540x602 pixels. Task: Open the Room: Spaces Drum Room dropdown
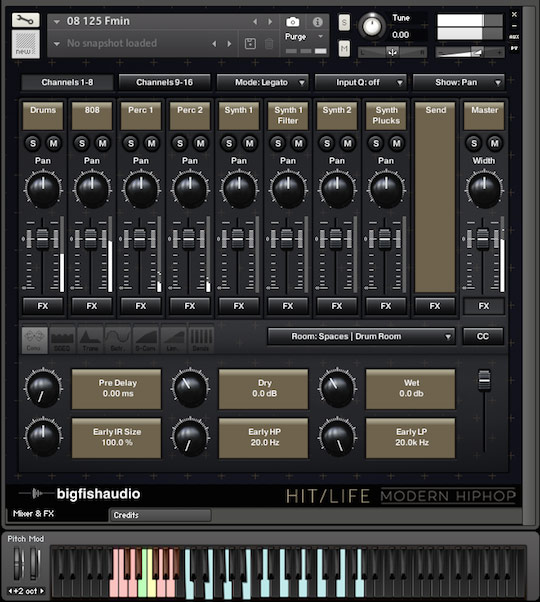click(x=362, y=336)
